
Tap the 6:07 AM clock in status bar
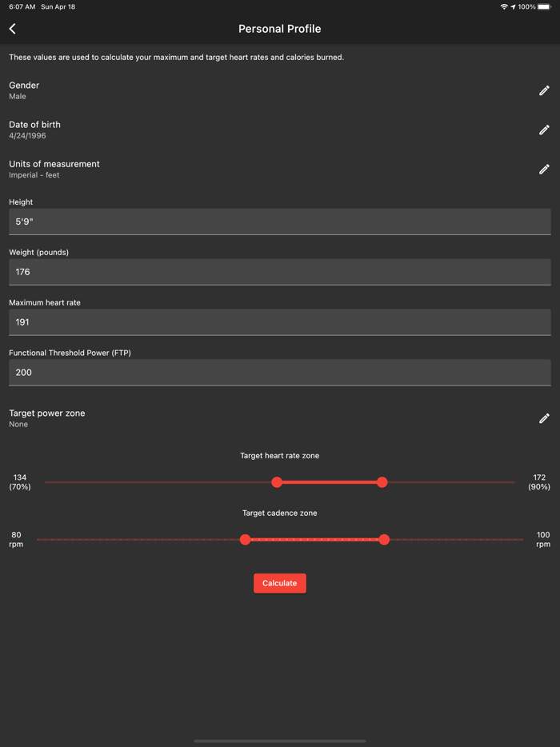[x=22, y=6]
